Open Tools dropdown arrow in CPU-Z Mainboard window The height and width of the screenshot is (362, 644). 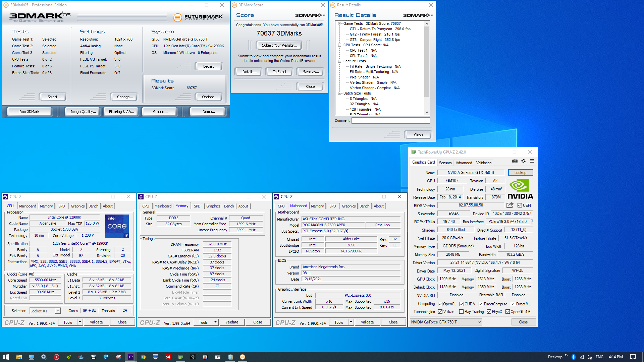pos(351,322)
